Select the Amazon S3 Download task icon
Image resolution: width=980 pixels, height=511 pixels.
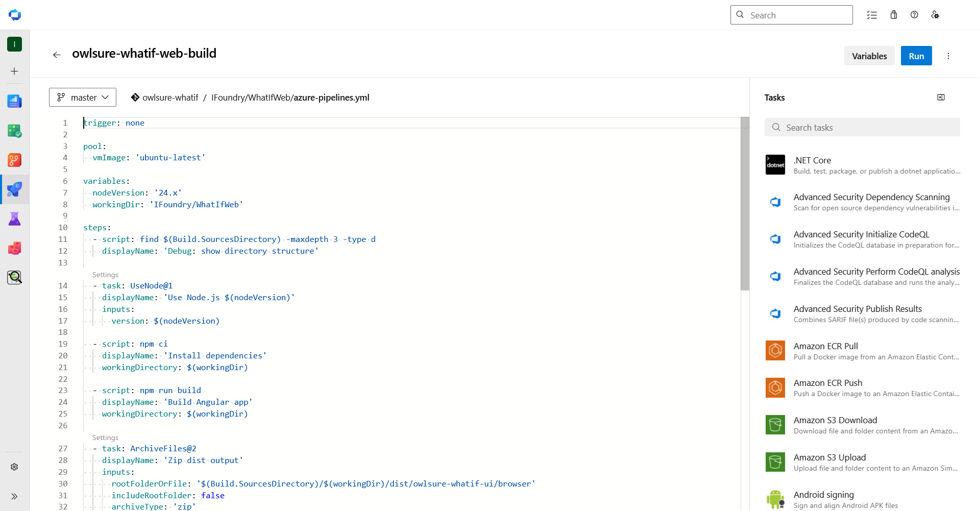click(775, 424)
